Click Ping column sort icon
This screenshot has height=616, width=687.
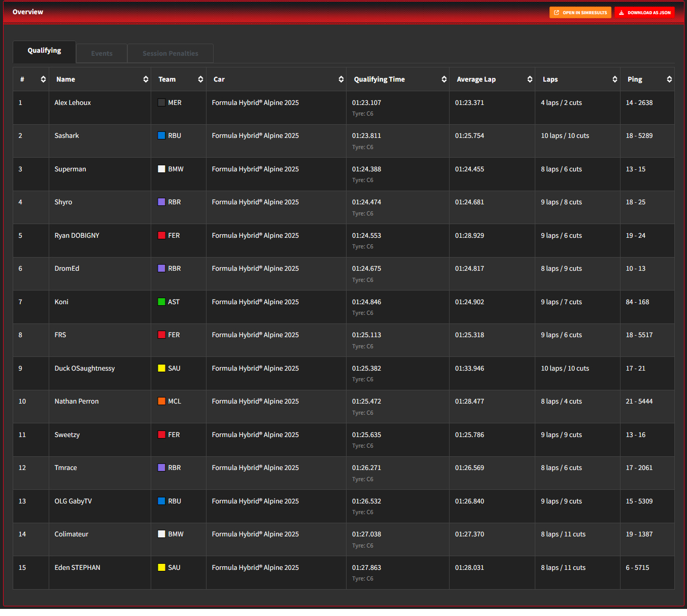(669, 80)
